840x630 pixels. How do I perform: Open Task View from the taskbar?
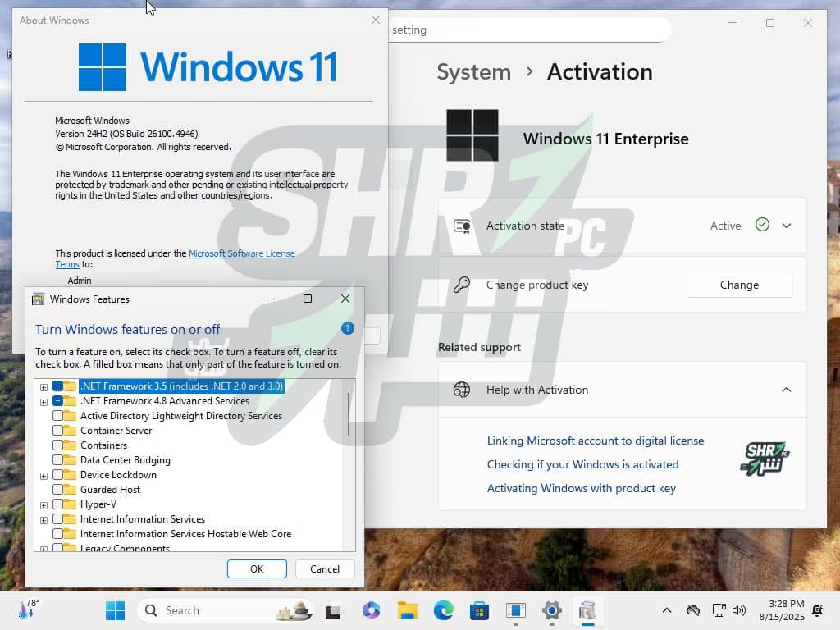click(333, 610)
